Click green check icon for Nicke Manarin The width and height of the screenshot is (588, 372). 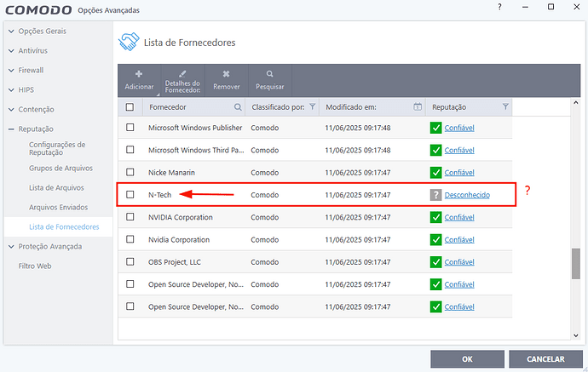435,173
